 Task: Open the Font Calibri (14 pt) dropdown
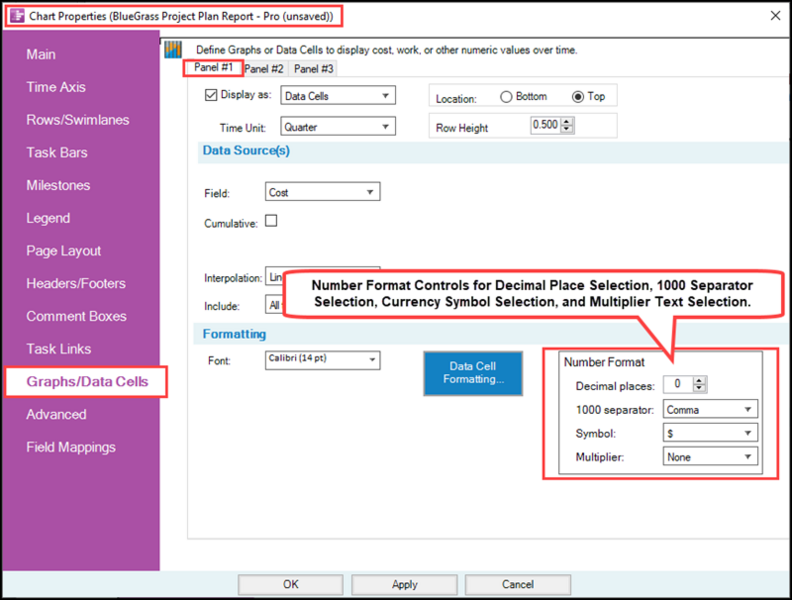322,360
